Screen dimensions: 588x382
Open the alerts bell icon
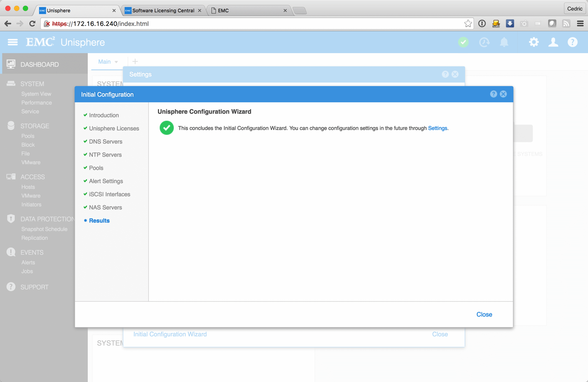click(504, 42)
